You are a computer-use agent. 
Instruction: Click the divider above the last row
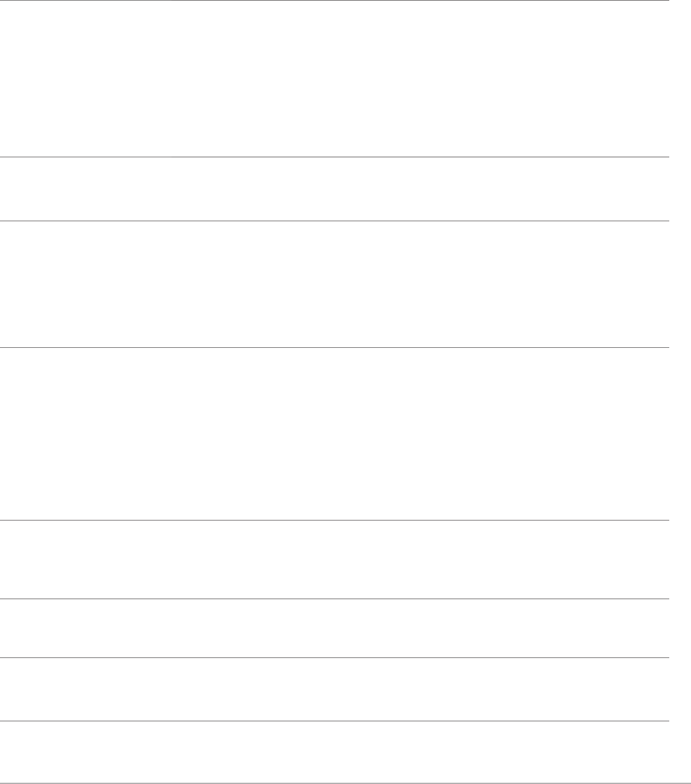334,721
